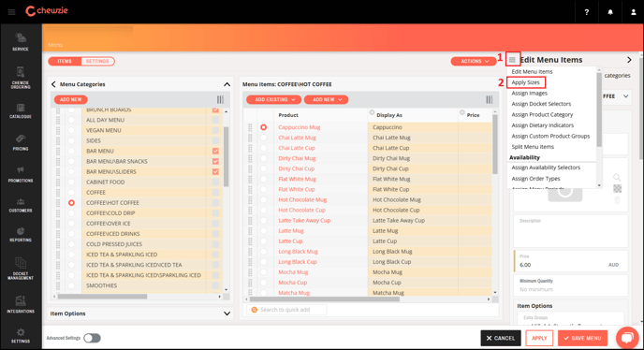The height and width of the screenshot is (350, 644).
Task: Click the hamburger menu beside Edit Menu Items
Action: (512, 60)
